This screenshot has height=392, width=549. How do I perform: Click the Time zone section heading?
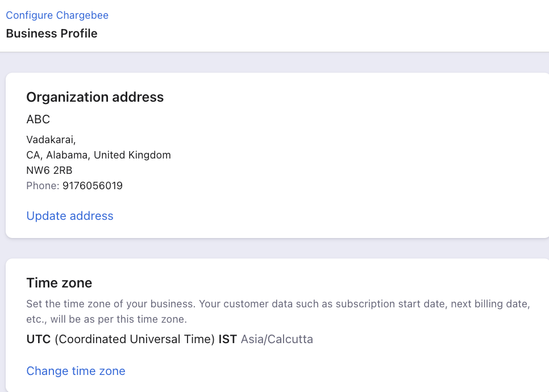(x=59, y=283)
